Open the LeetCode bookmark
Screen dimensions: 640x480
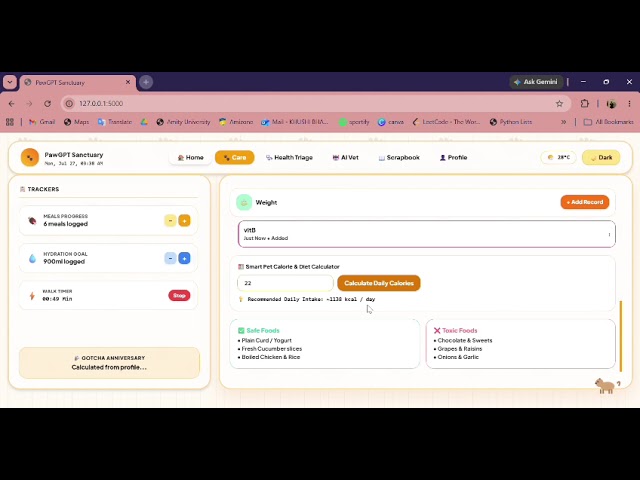pyautogui.click(x=446, y=122)
